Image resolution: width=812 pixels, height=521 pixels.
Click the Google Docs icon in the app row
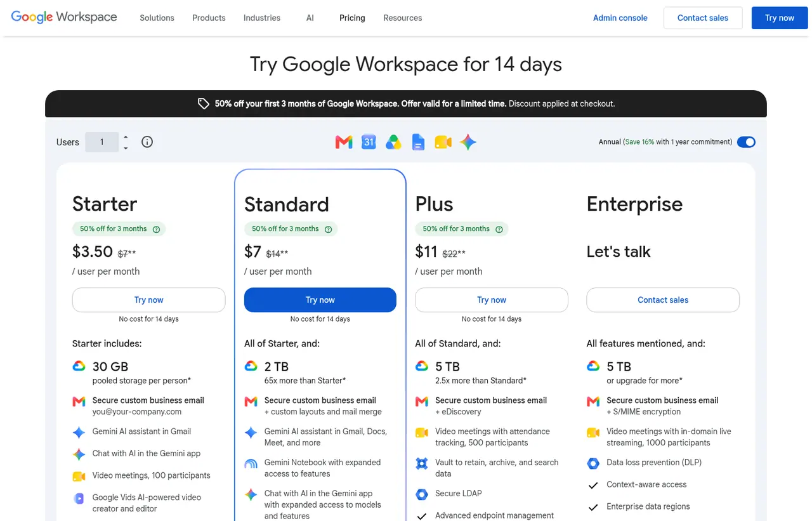(x=418, y=142)
